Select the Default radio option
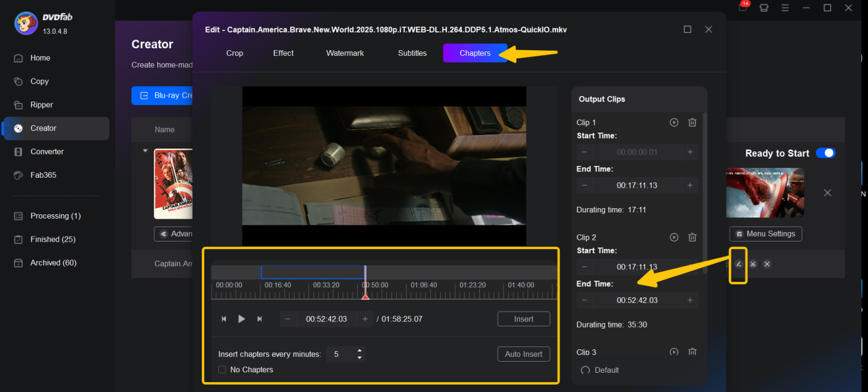Screen dimensions: 868x392 click(x=585, y=370)
